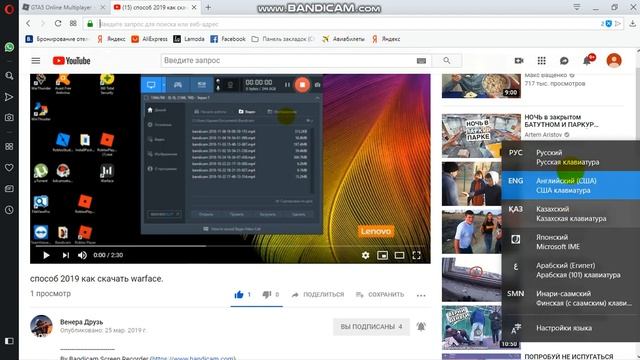The height and width of the screenshot is (360, 640).
Task: Reload the current page
Action: [x=58, y=24]
